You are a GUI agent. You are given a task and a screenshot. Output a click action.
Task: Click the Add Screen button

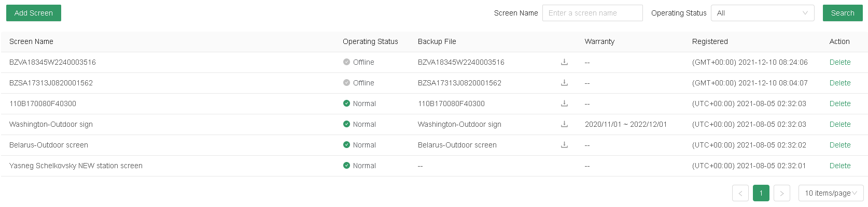(34, 13)
